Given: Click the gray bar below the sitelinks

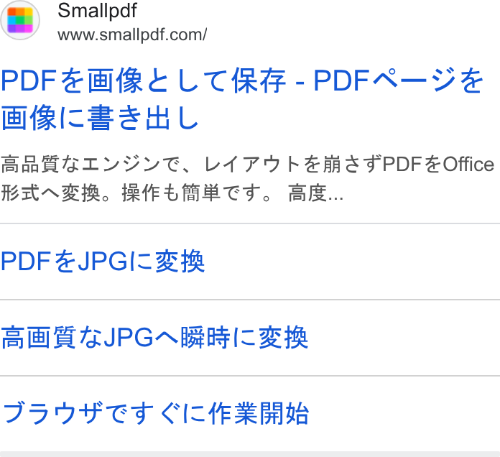Looking at the screenshot, I should click(x=250, y=454).
